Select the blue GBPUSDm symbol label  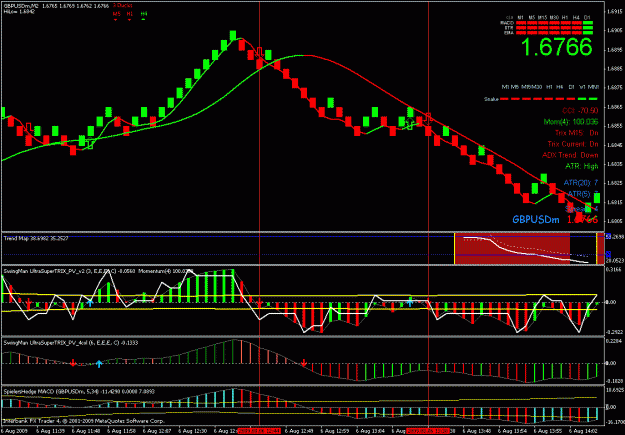coord(536,220)
